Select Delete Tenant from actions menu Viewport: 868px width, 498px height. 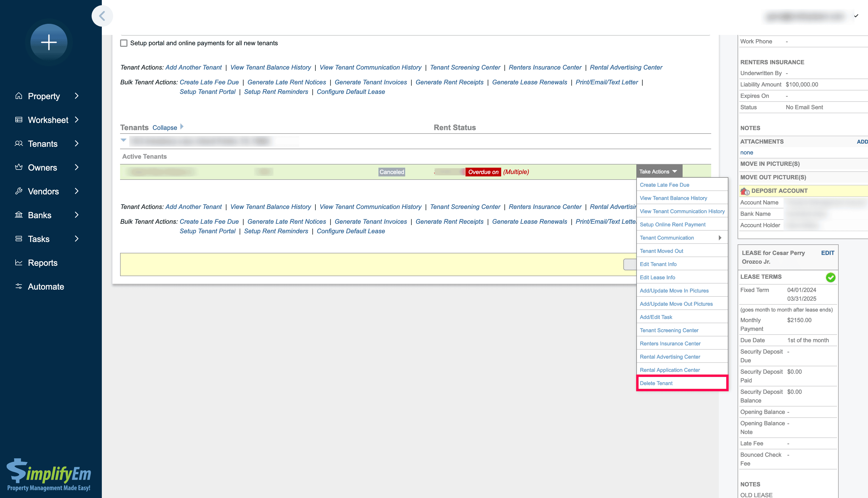coord(656,383)
